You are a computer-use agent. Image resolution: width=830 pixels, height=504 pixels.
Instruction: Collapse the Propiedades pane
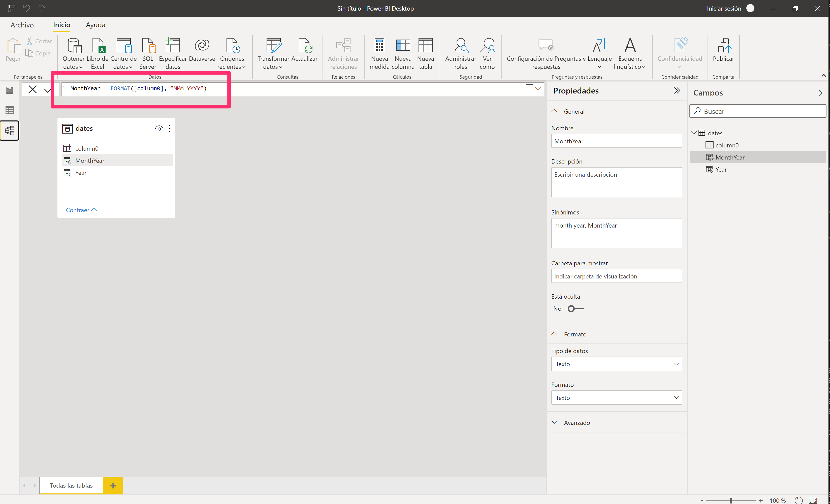point(677,91)
